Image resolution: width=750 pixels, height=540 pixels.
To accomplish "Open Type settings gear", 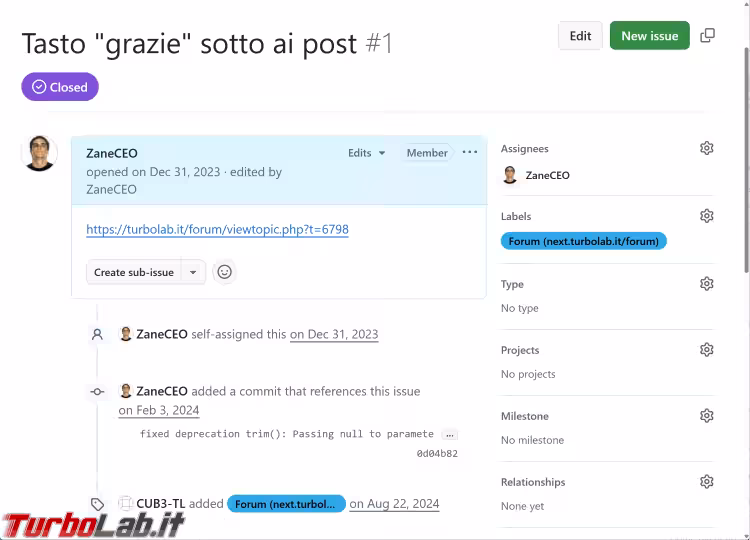I will [x=706, y=284].
